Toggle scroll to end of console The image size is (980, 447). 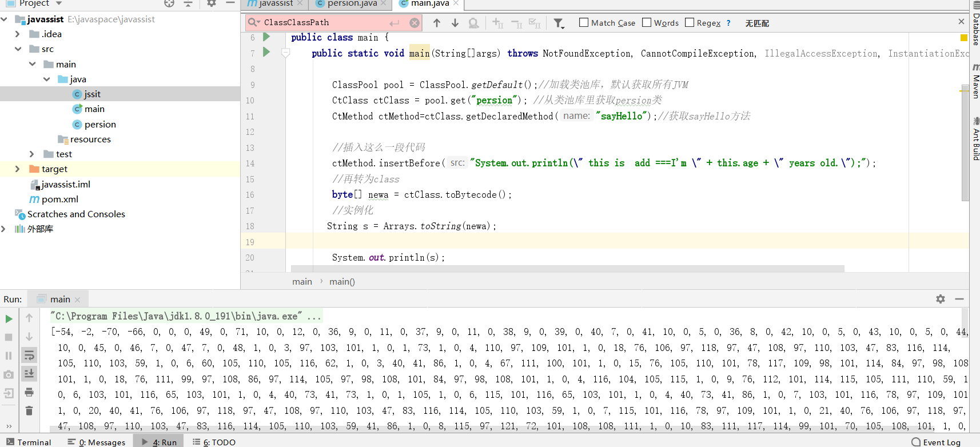pos(29,373)
